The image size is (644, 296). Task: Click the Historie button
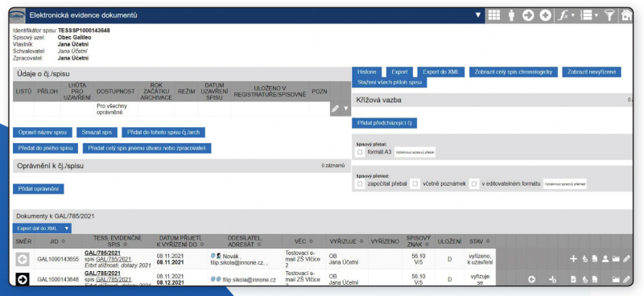(x=366, y=72)
